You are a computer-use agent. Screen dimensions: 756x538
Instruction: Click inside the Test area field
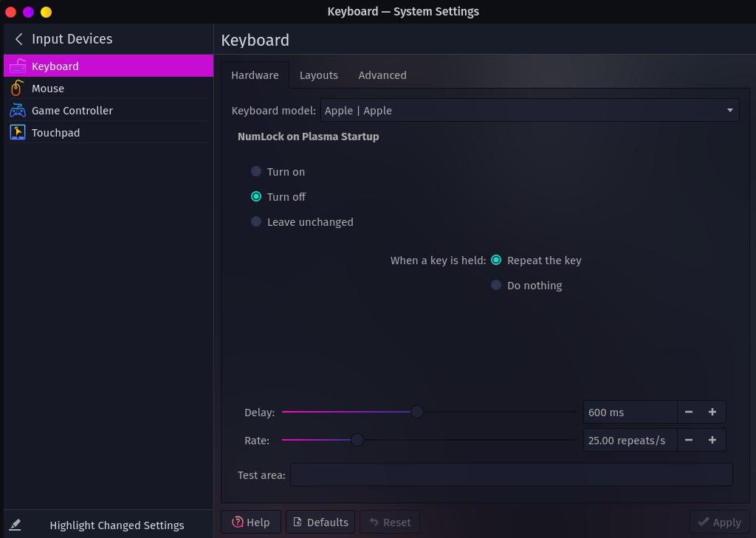[511, 475]
